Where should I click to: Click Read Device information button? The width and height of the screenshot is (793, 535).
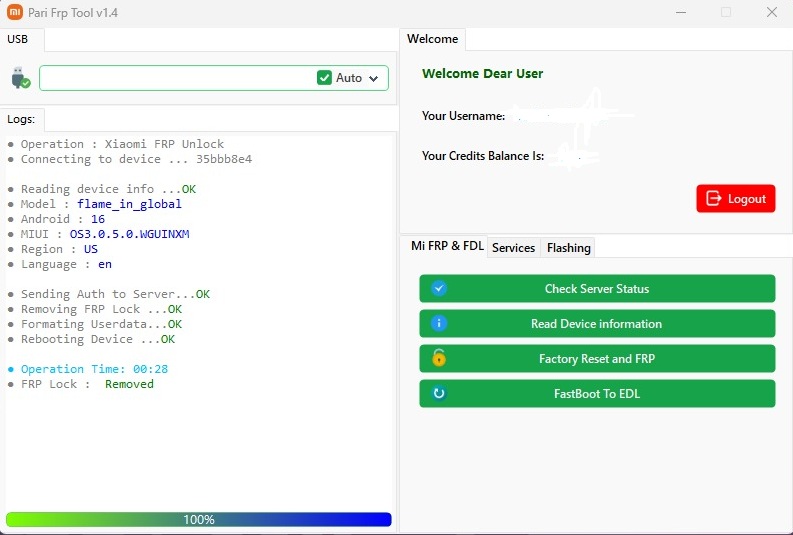597,323
